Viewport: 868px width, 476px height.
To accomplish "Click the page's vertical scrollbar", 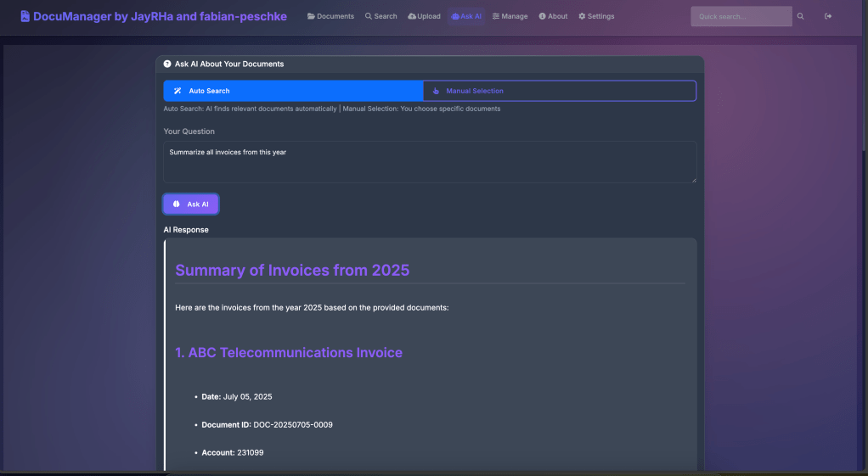I will [862, 255].
